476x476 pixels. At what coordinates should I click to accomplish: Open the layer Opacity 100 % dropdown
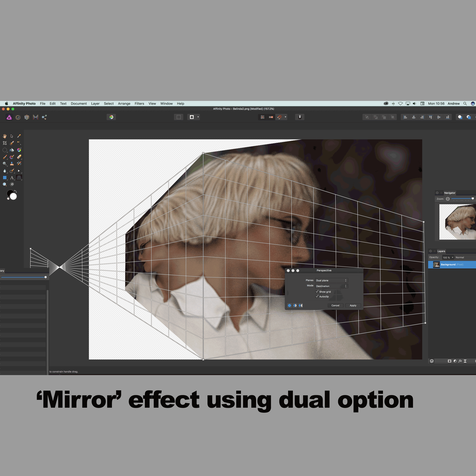point(448,258)
